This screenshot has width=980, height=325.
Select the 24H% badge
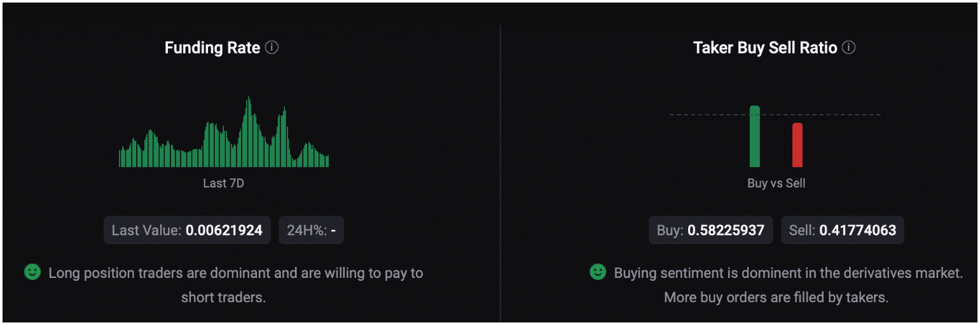311,230
